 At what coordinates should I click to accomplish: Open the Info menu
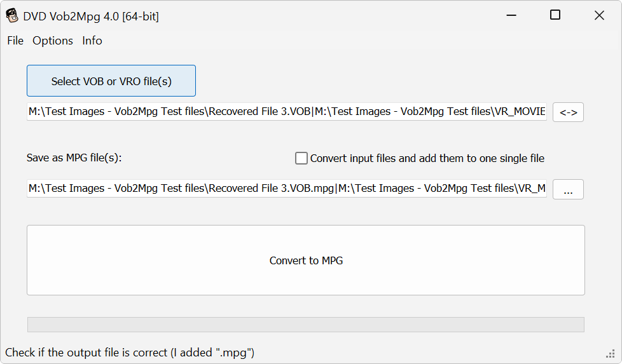click(92, 41)
